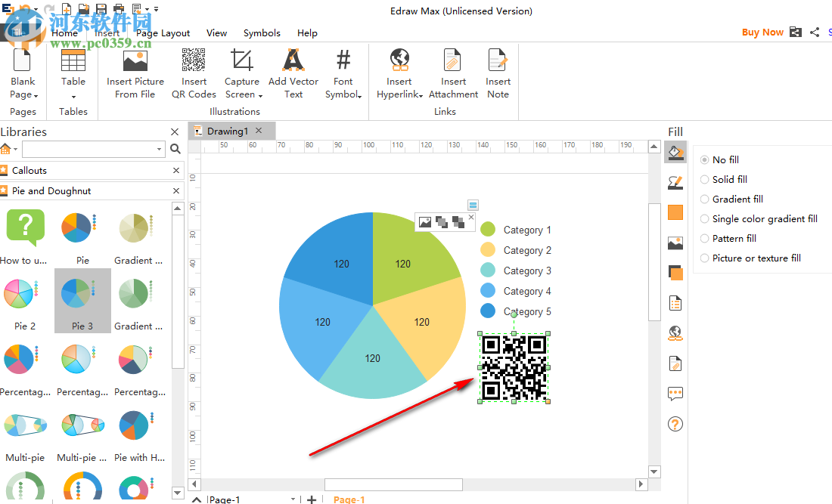This screenshot has width=832, height=504.
Task: Add a new page with plus button
Action: [x=312, y=499]
